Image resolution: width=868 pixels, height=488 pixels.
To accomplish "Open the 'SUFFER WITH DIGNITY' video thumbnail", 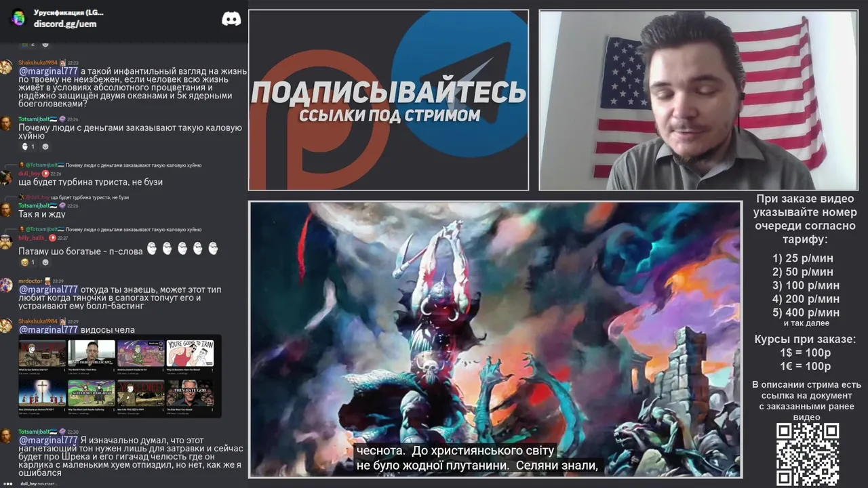I will 92,392.
